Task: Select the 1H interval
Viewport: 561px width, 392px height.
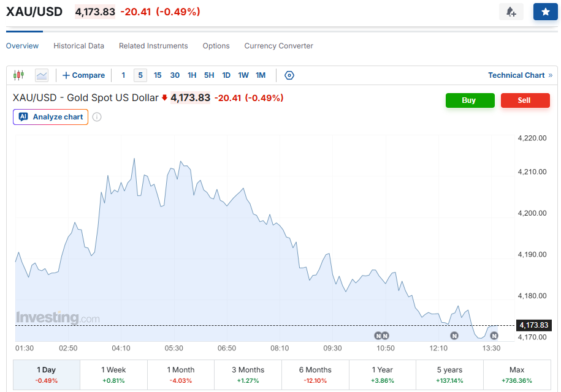Action: pos(192,75)
